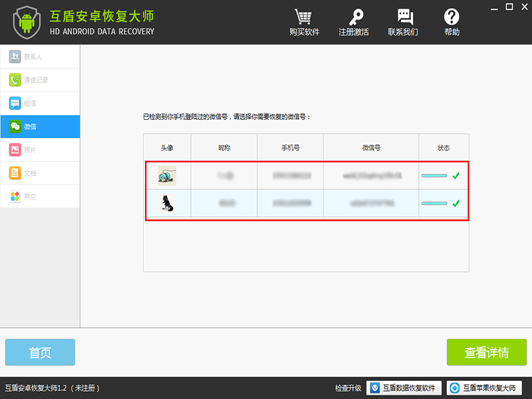Click second row's blurred nickname cell
Screen dimensions: 532x399
coord(224,203)
